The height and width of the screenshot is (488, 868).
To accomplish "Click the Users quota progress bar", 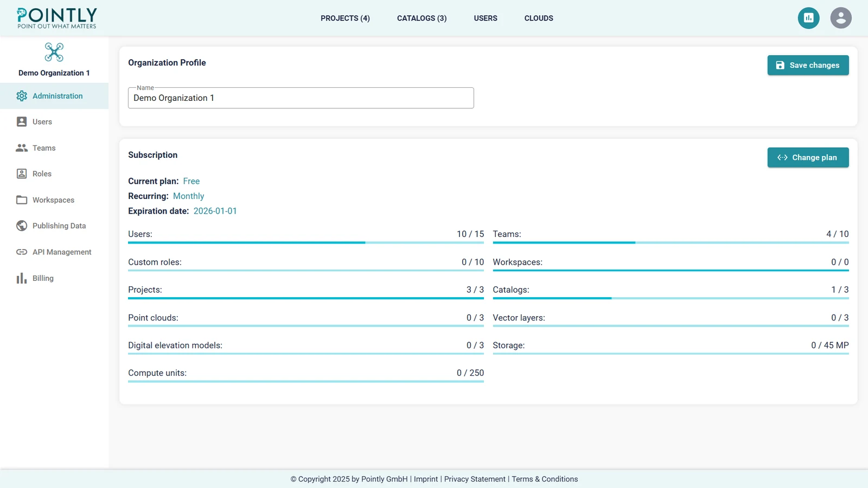I will [x=306, y=242].
